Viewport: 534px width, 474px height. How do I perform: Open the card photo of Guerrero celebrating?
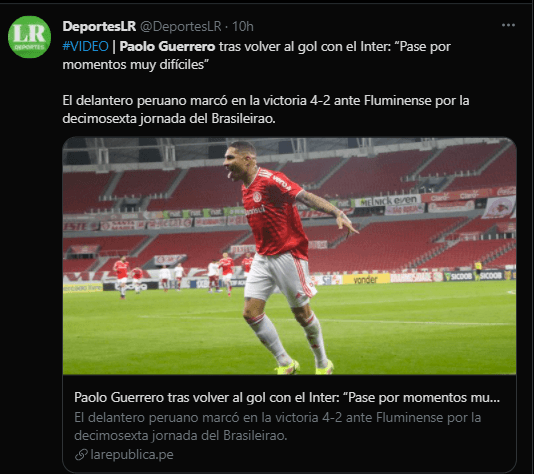289,256
